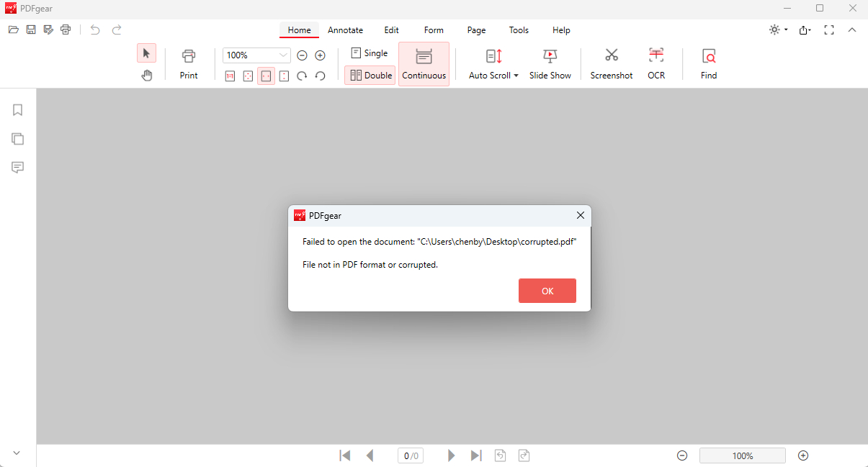Zoom out using status bar minus
Screen dimensions: 868x467
(682, 455)
